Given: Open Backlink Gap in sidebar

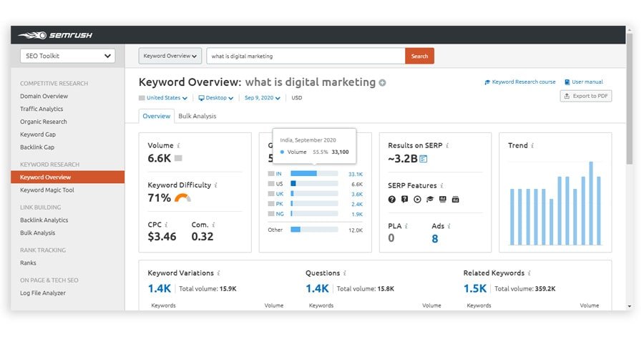Looking at the screenshot, I should (37, 147).
